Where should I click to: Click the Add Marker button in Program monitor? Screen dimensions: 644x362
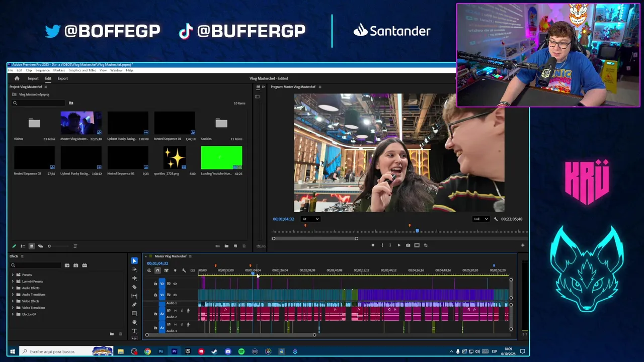(x=373, y=245)
